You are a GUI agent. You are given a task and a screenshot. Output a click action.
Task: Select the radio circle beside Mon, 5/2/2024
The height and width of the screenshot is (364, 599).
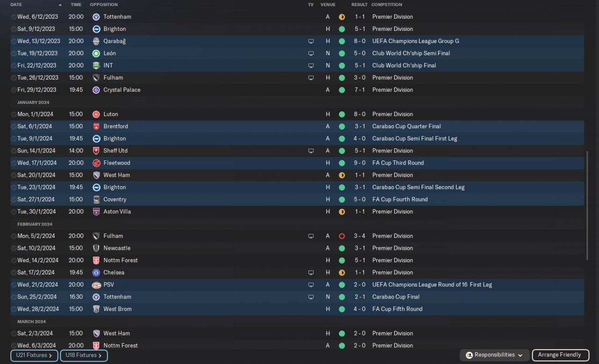coord(14,236)
